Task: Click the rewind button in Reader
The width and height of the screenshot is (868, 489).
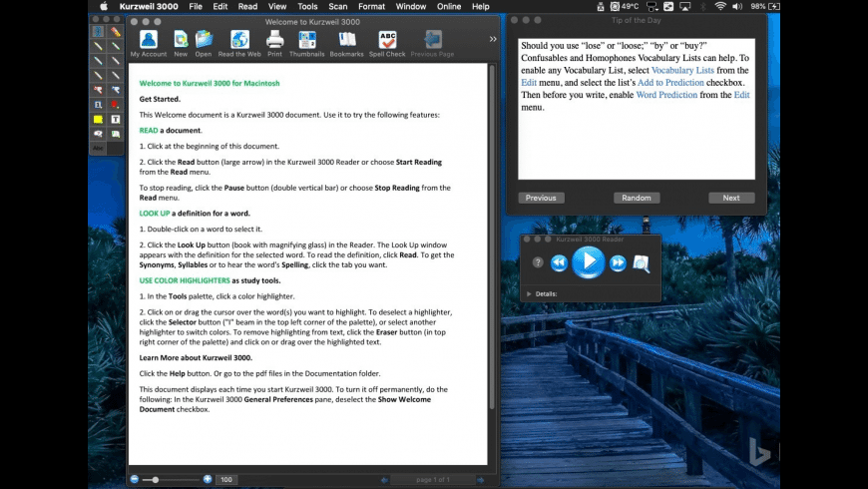Action: pyautogui.click(x=560, y=262)
